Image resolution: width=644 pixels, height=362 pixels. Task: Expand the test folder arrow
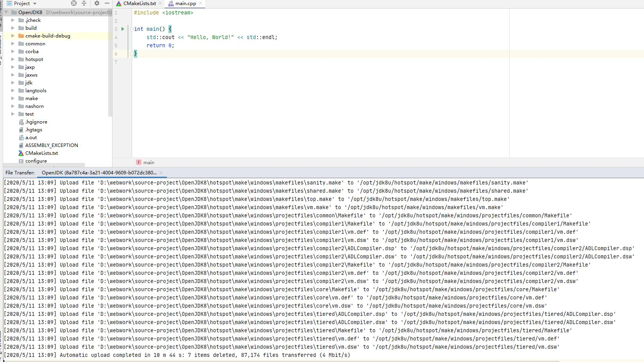(13, 114)
